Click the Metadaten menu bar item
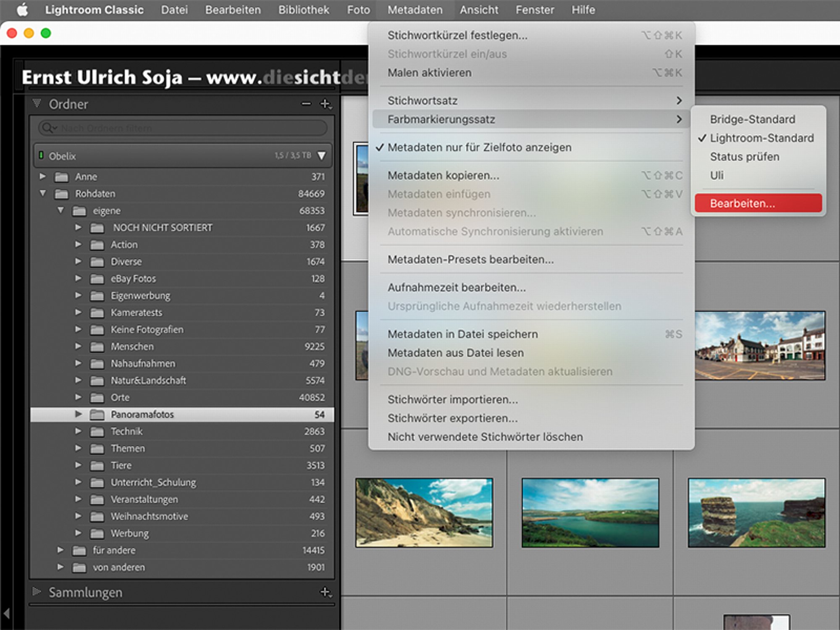 (415, 10)
